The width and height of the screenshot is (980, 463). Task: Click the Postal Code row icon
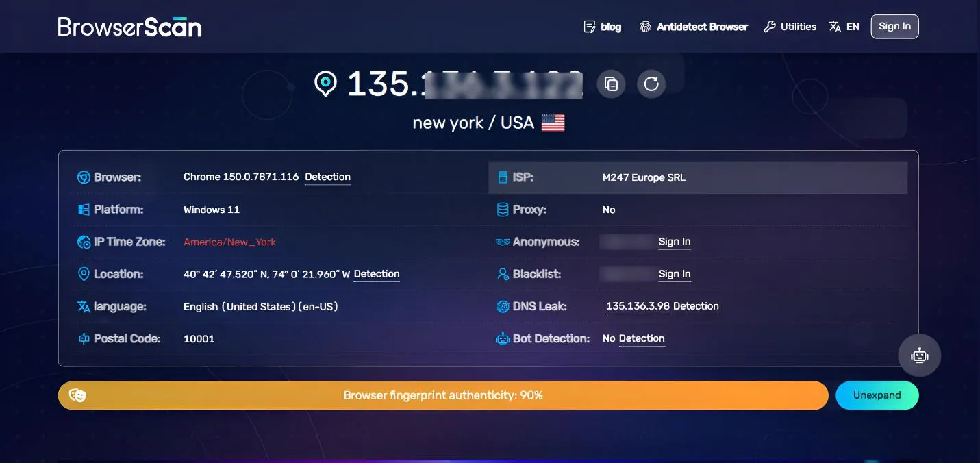click(84, 338)
